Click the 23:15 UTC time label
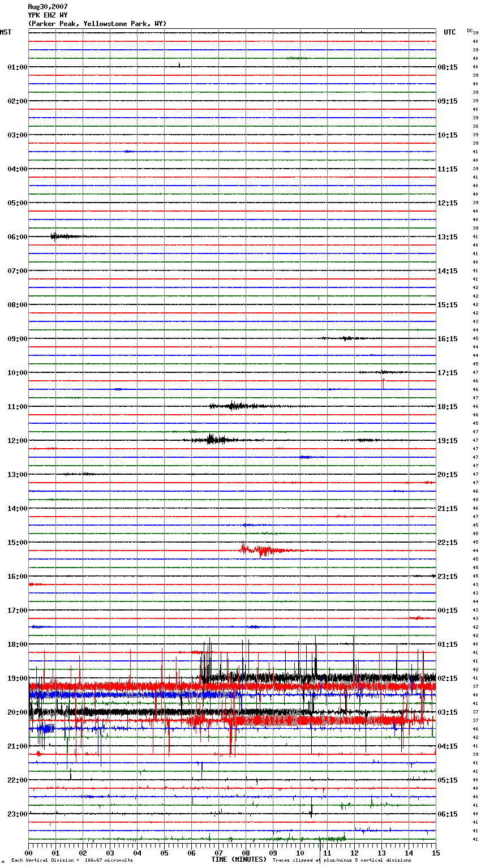This screenshot has height=868, width=481. coord(448,577)
